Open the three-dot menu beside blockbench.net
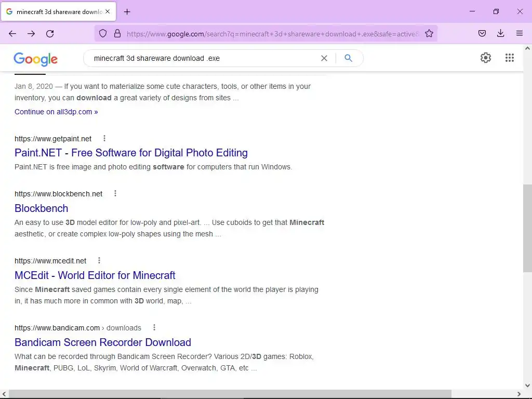This screenshot has width=532, height=399. 115,193
